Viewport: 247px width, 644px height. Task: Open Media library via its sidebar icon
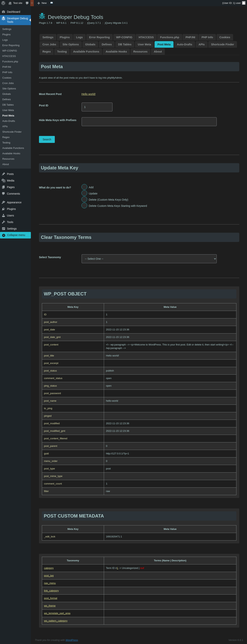(3, 181)
